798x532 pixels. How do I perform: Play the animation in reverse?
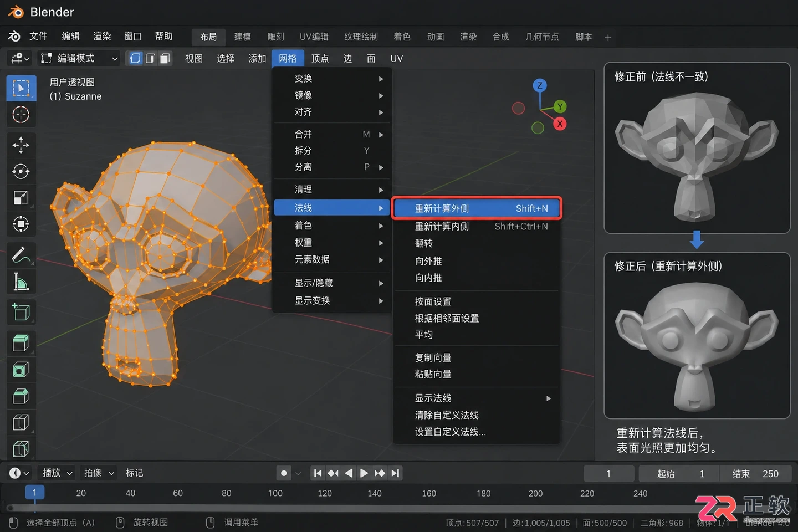(349, 473)
